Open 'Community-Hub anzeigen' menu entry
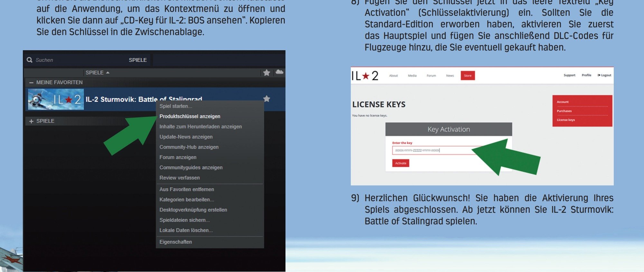 pos(189,147)
